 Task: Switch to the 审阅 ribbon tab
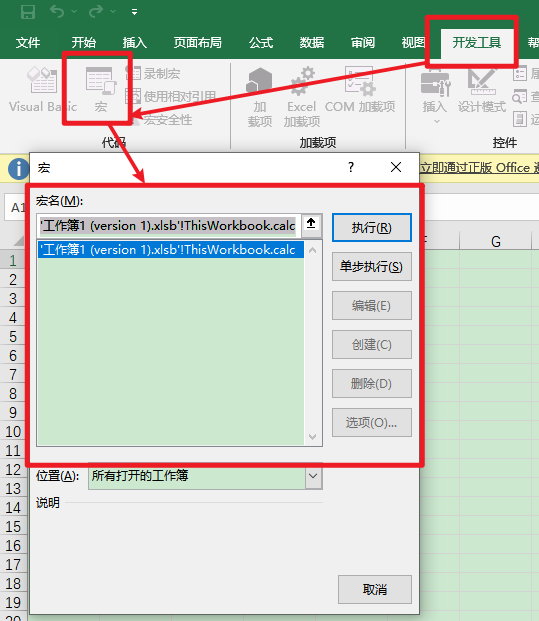(363, 42)
